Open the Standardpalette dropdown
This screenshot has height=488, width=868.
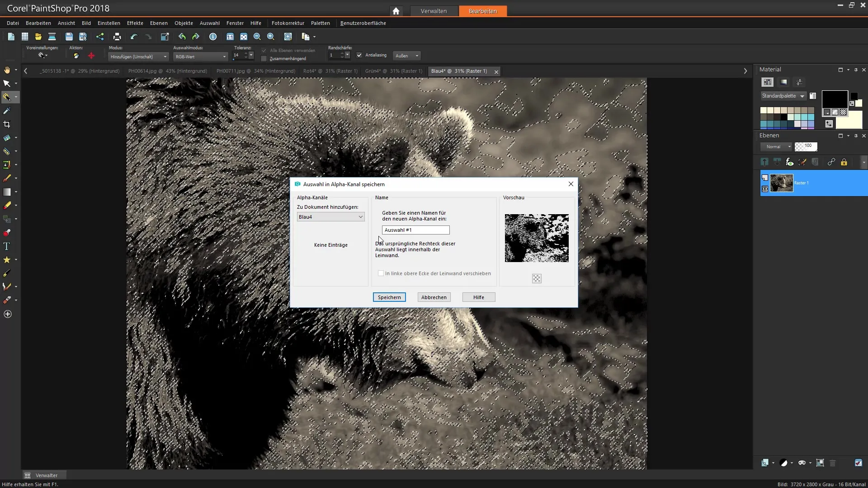click(x=783, y=96)
